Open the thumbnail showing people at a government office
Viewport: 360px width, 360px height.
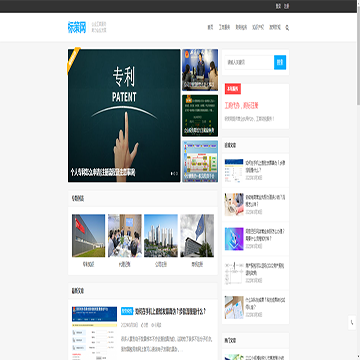(x=200, y=70)
